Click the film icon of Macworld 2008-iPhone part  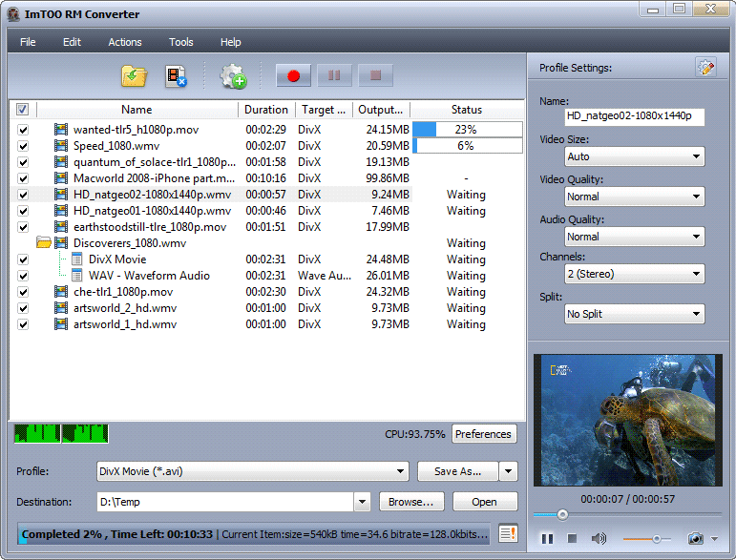(60, 177)
